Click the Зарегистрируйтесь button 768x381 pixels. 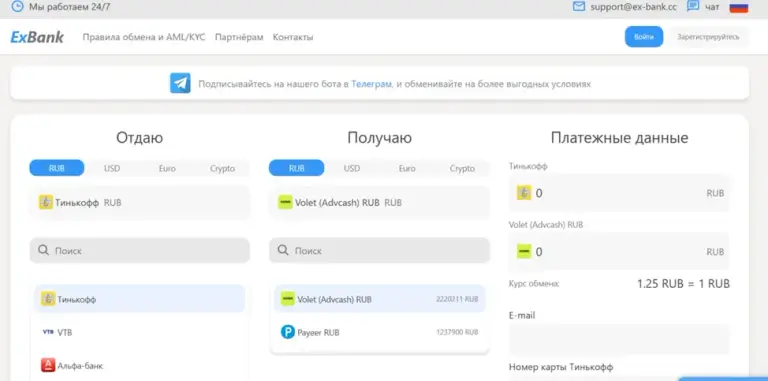(708, 37)
